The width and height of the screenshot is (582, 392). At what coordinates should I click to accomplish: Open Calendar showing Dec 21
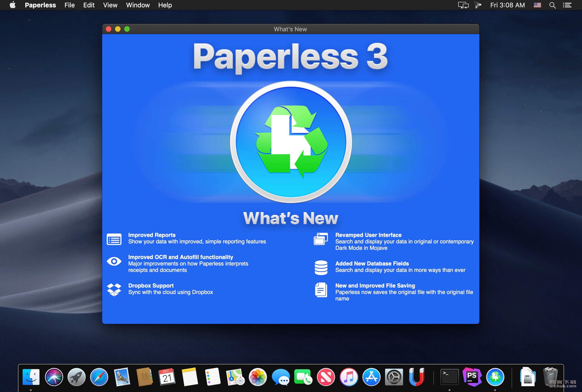tap(167, 377)
